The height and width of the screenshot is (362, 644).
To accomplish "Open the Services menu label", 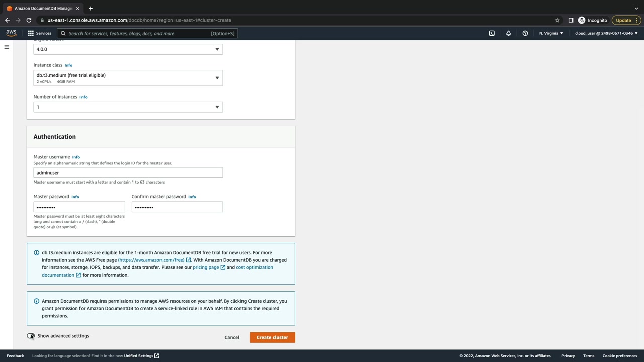I will pyautogui.click(x=43, y=33).
